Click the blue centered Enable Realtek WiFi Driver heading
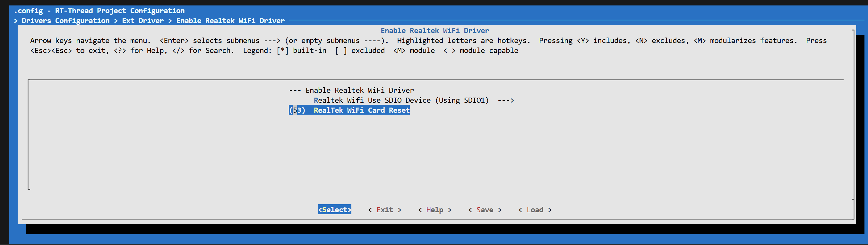The image size is (868, 245). pyautogui.click(x=434, y=31)
